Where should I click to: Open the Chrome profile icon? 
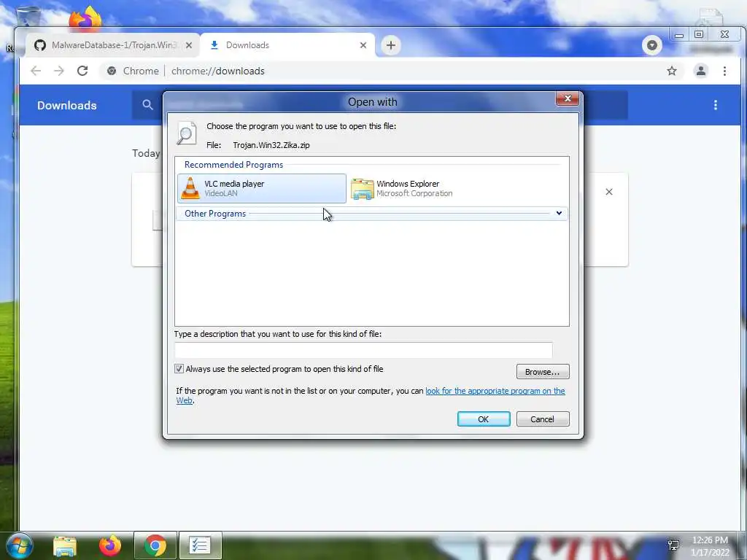pos(701,71)
